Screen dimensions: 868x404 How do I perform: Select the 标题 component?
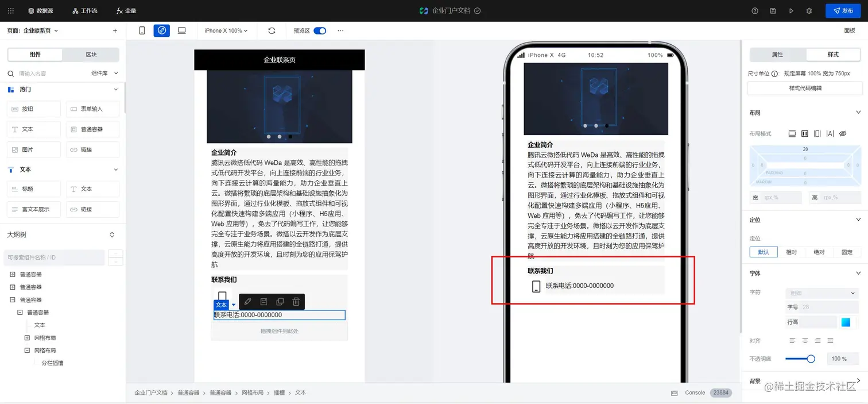(34, 189)
